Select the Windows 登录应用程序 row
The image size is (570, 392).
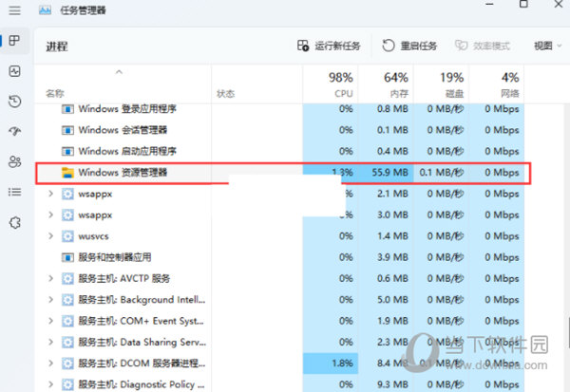[279, 108]
